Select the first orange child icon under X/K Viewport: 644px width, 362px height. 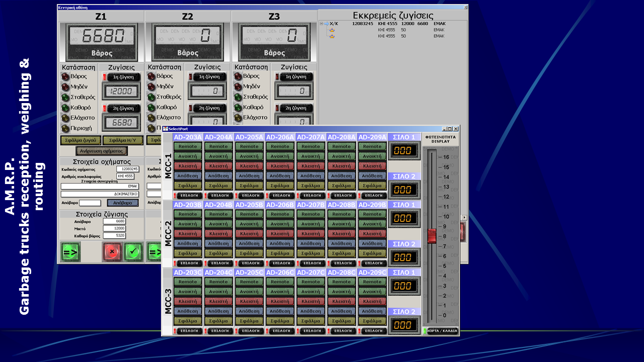pyautogui.click(x=332, y=30)
